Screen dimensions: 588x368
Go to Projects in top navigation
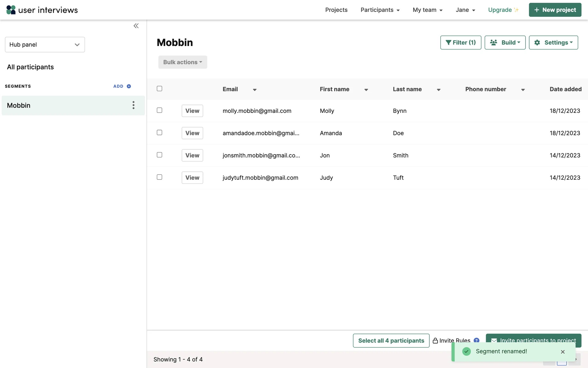coord(336,10)
